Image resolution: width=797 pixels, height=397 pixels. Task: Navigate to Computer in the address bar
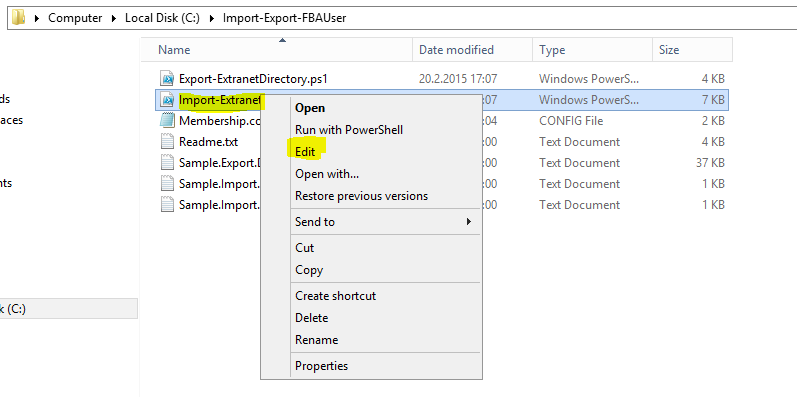tap(75, 18)
